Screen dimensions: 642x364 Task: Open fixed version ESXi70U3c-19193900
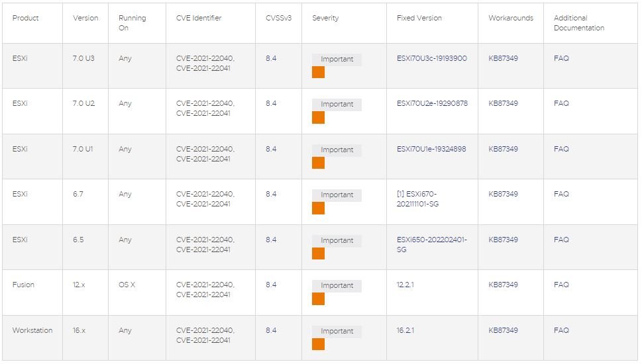431,58
